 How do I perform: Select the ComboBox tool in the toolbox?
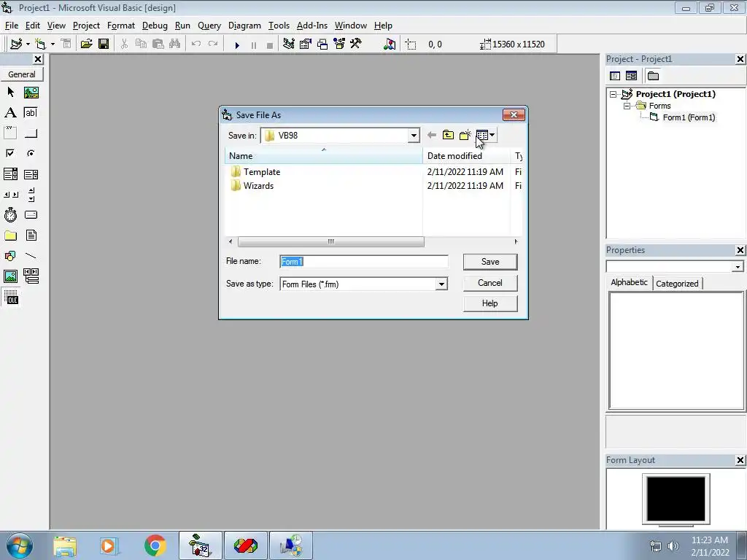click(x=10, y=174)
